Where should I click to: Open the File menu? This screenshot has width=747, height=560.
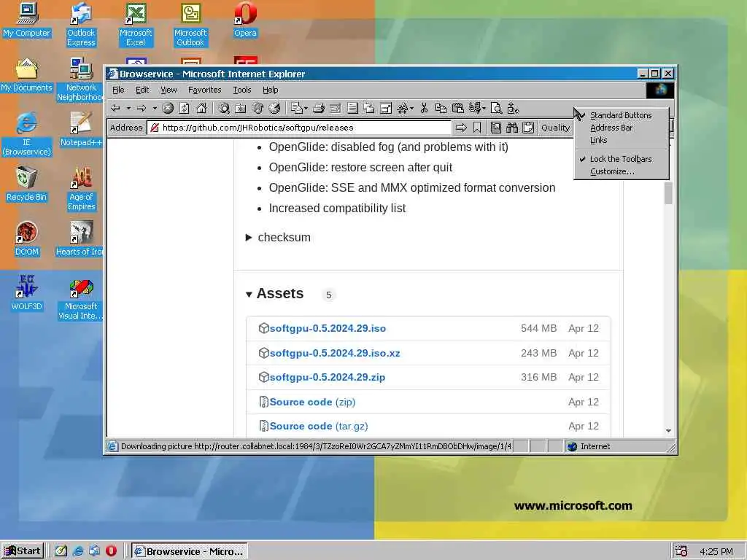point(118,90)
